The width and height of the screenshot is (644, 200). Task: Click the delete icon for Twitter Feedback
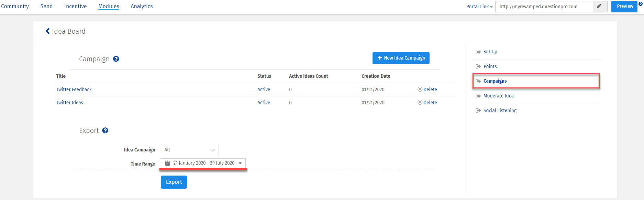tap(420, 89)
